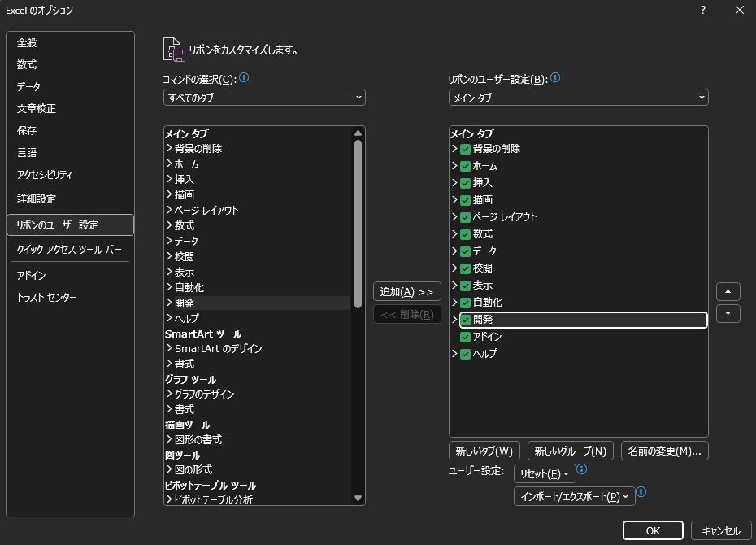This screenshot has height=545, width=756.
Task: Select 自動化 in the left list
Action: pyautogui.click(x=189, y=287)
